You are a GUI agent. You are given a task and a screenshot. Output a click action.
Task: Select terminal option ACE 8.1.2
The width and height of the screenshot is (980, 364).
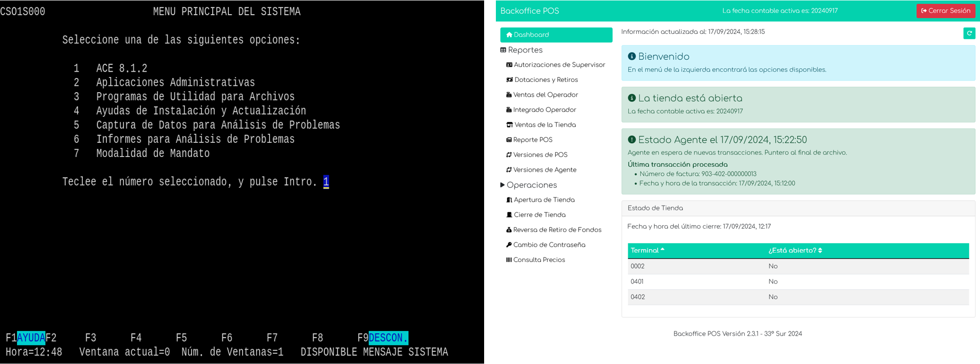tap(122, 68)
